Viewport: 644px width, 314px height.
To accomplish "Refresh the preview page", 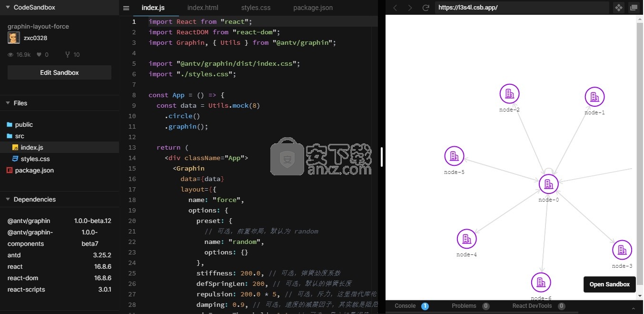I will tap(426, 8).
